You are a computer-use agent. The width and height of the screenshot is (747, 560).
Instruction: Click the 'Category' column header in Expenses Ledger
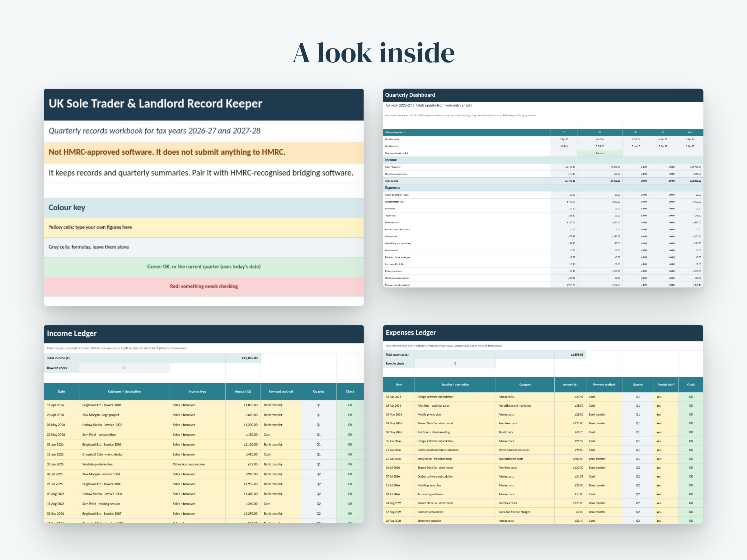coord(525,385)
